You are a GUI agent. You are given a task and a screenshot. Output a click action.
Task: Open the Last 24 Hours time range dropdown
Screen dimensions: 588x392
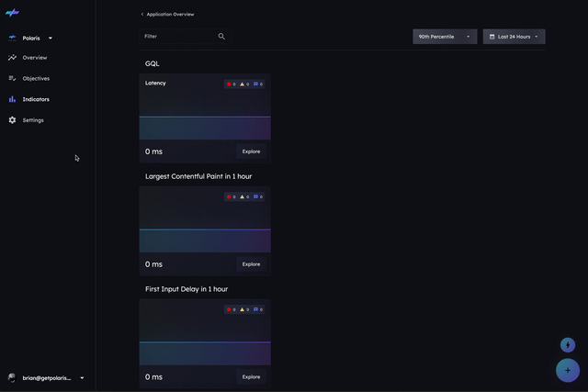(514, 37)
